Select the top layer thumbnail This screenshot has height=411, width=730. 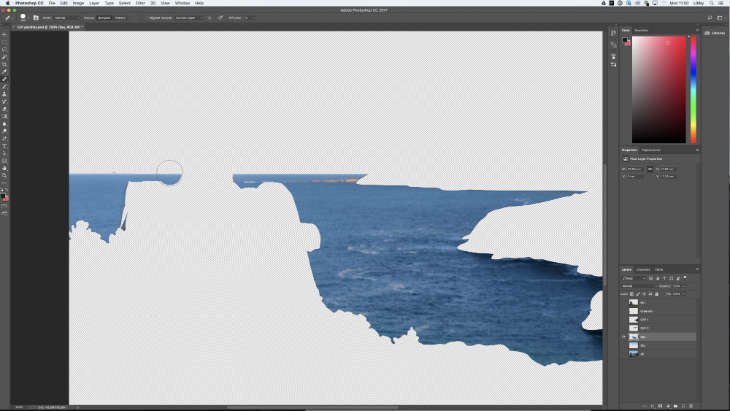click(634, 302)
